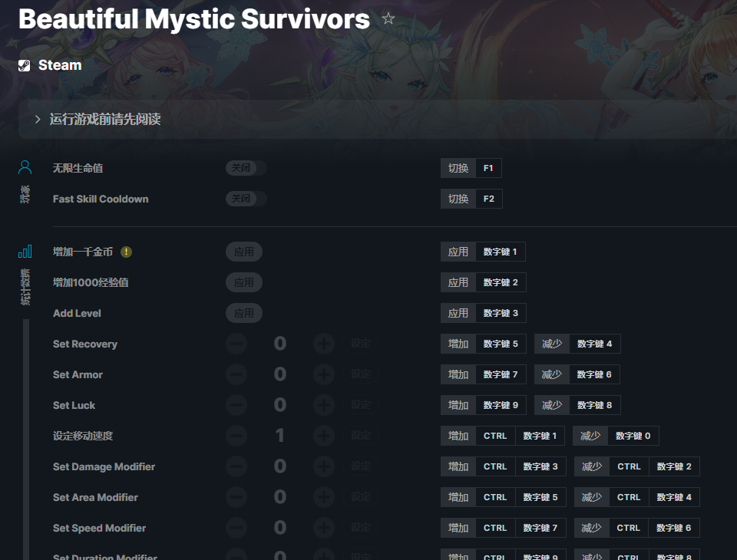Viewport: 737px width, 560px height.
Task: Toggle the 无限生命值 switch
Action: [x=246, y=168]
